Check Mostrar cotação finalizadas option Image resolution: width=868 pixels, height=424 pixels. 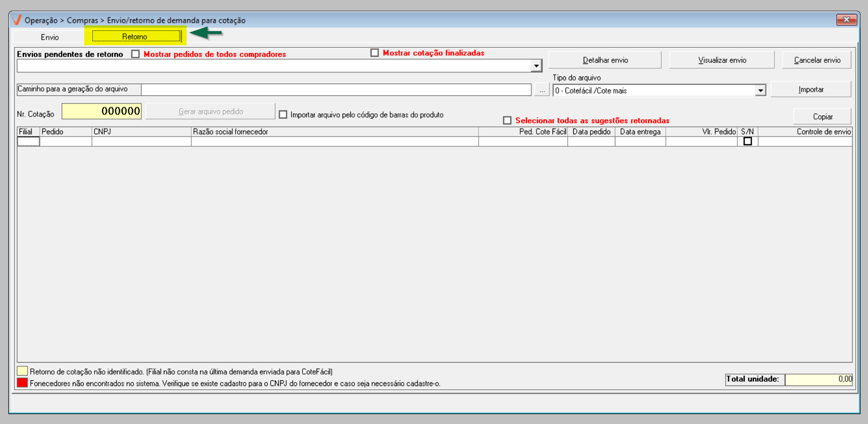[375, 53]
